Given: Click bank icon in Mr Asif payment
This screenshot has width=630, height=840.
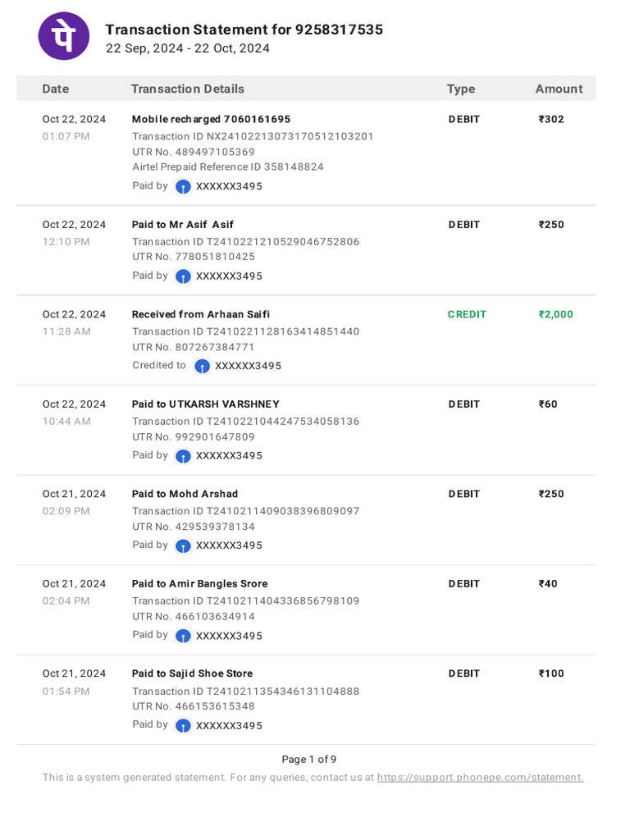Looking at the screenshot, I should (183, 276).
